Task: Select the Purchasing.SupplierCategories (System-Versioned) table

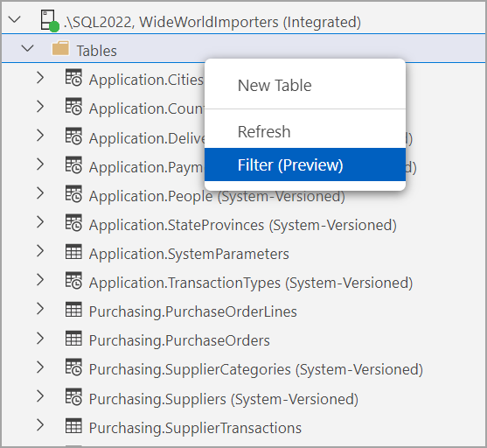Action: tap(256, 369)
